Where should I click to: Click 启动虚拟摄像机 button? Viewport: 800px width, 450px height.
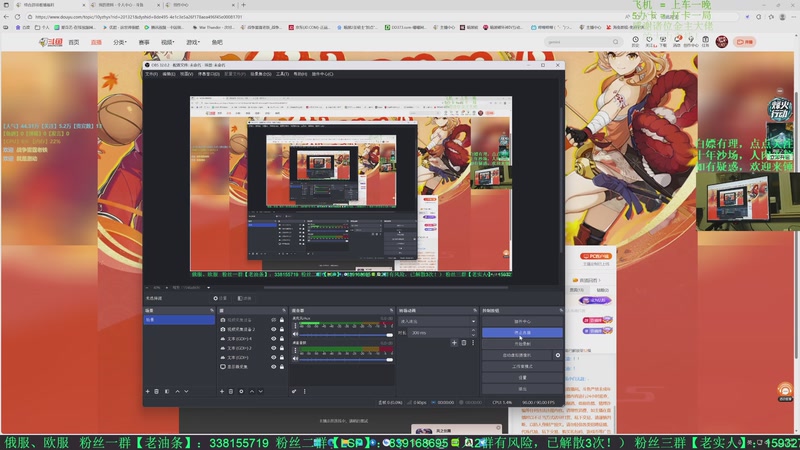(517, 355)
